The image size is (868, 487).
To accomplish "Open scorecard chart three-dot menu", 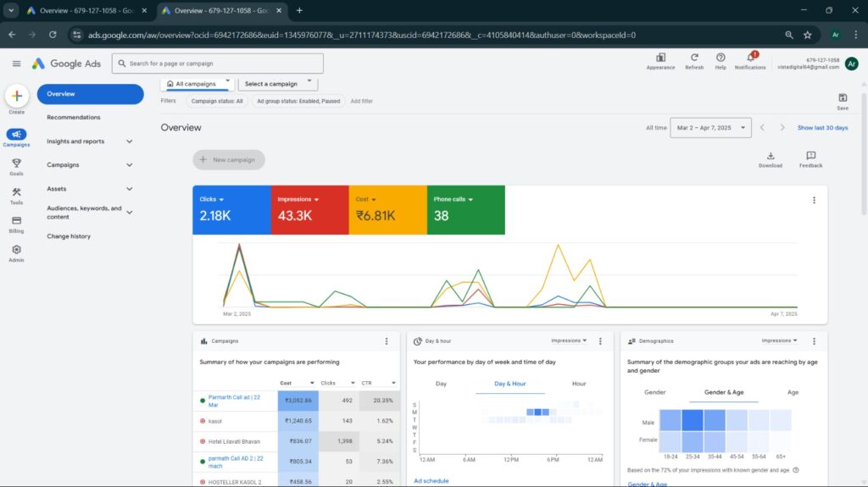I will click(x=814, y=201).
